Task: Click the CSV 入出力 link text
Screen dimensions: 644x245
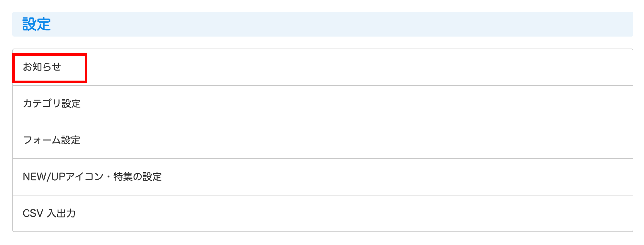Action: pyautogui.click(x=49, y=213)
